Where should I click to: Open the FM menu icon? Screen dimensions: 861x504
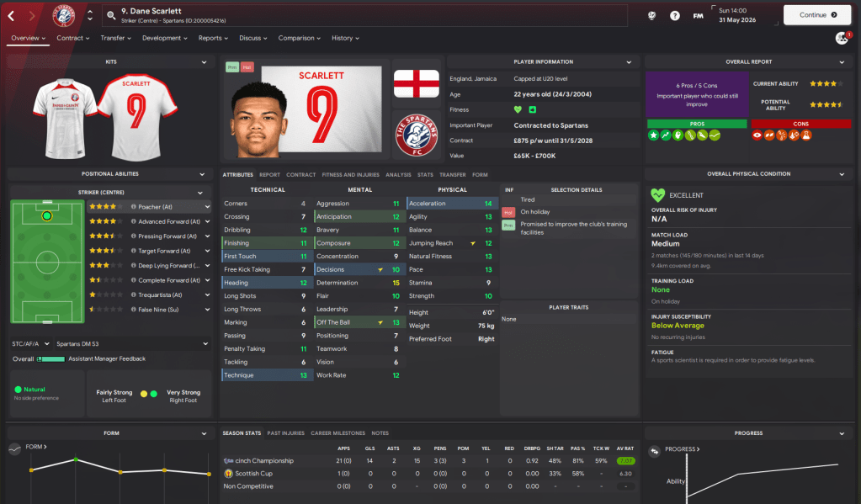point(698,16)
